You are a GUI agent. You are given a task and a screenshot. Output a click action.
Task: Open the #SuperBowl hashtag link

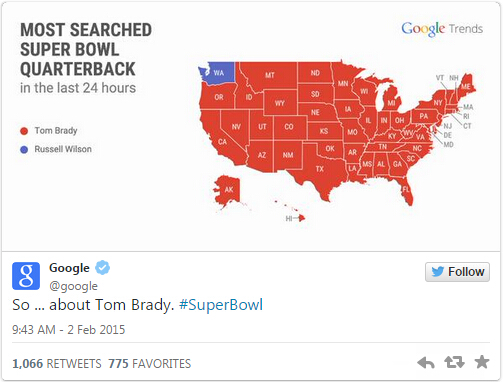[221, 305]
